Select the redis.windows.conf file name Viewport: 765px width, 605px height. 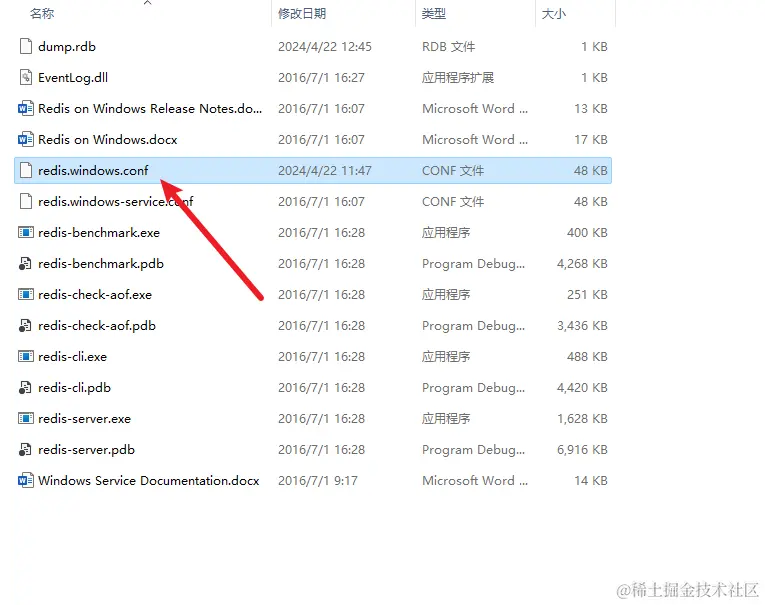pos(93,170)
